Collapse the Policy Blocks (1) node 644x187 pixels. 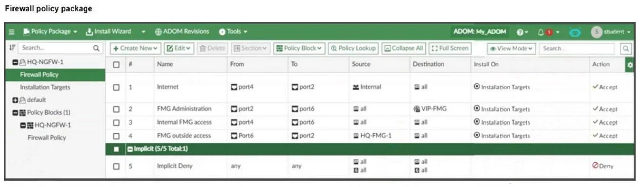15,113
